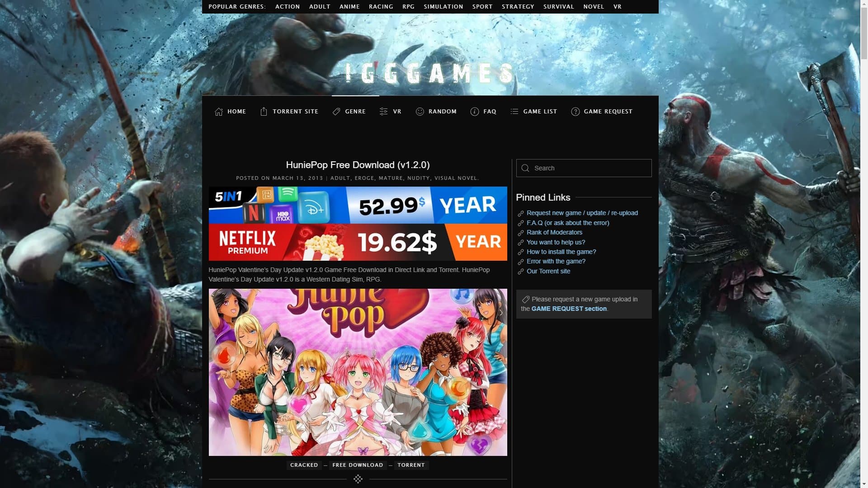Click the Game List lines icon

[x=514, y=111]
